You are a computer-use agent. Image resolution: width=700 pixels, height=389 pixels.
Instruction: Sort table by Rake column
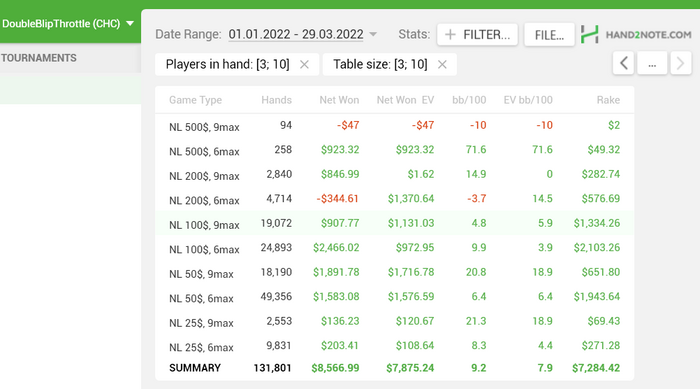coord(608,100)
